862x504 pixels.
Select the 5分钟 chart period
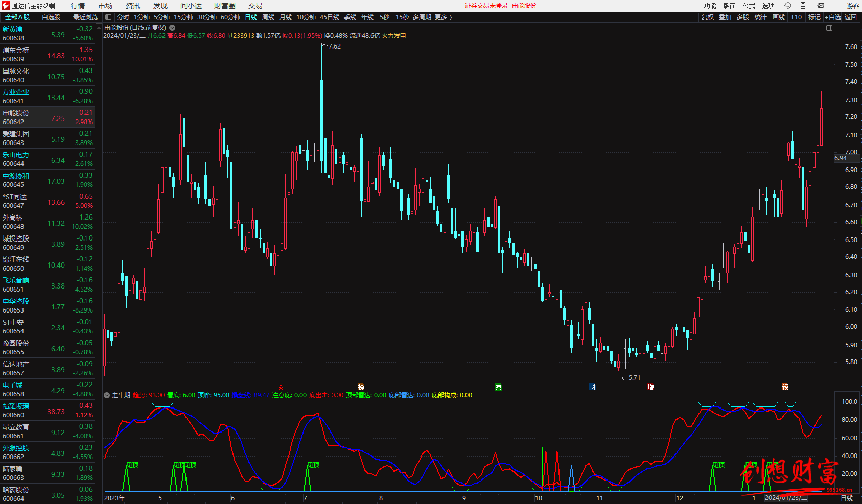161,17
